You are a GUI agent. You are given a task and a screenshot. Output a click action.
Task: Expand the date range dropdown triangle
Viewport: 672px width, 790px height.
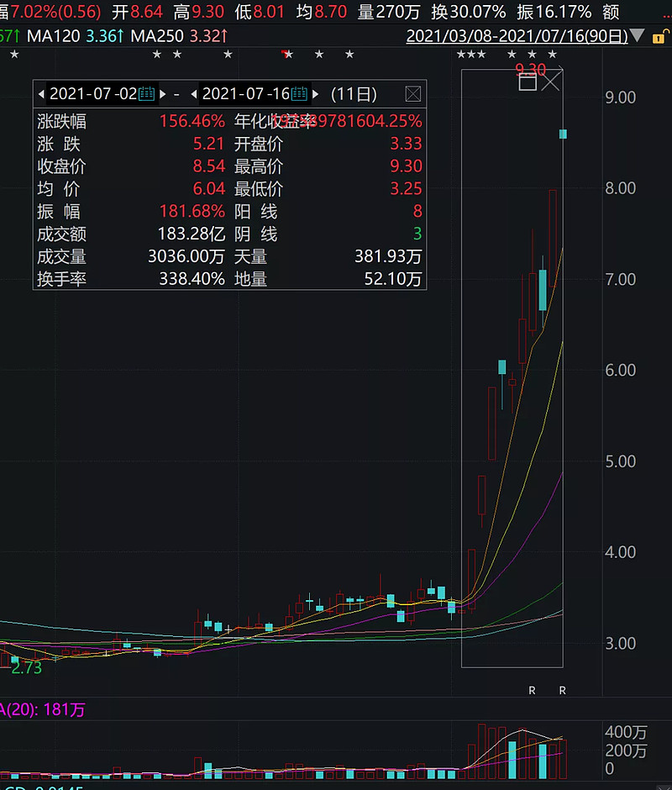[x=638, y=36]
